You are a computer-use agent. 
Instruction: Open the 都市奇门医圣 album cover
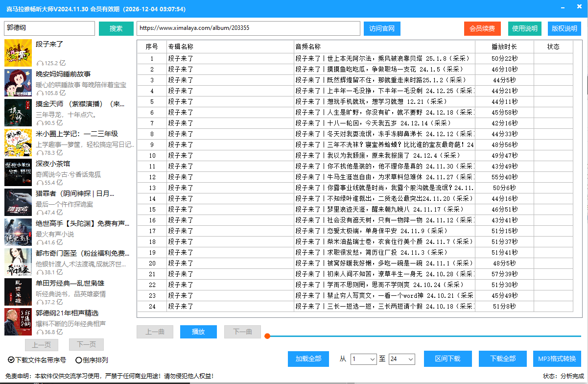pos(18,262)
